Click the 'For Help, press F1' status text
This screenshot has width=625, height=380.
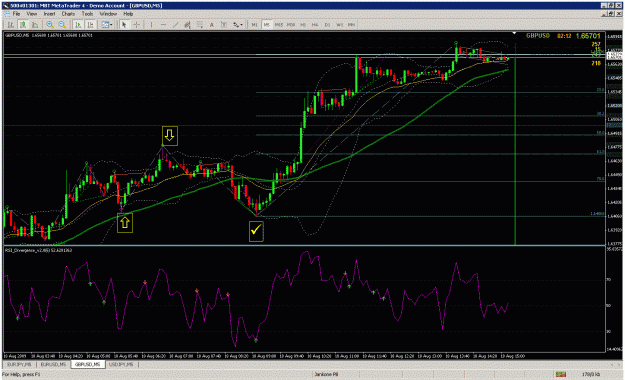tap(21, 374)
